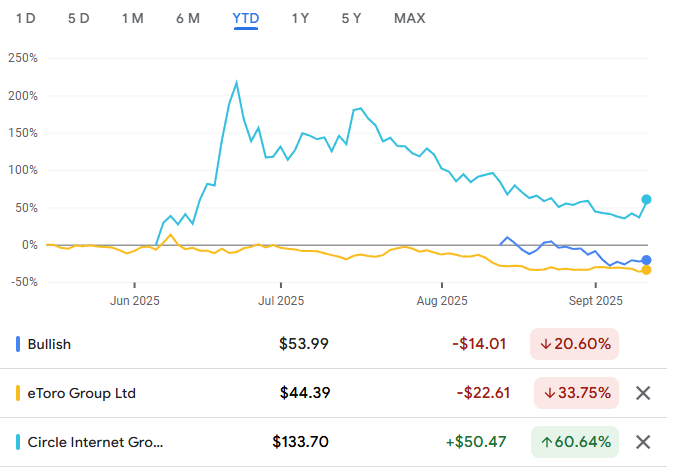Select the YTD time range tab

[246, 18]
